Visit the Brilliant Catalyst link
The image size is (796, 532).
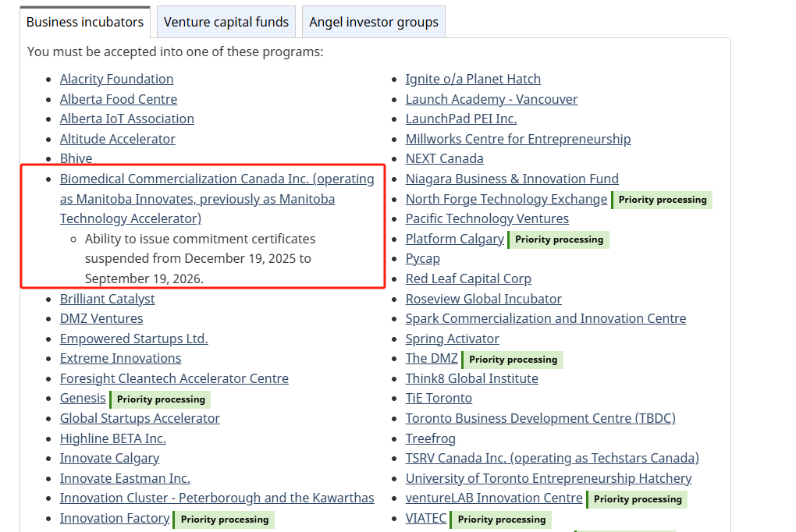tap(108, 299)
